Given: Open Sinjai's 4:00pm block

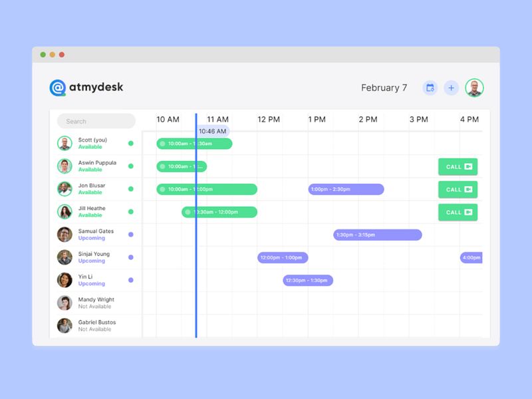Looking at the screenshot, I should pyautogui.click(x=471, y=257).
